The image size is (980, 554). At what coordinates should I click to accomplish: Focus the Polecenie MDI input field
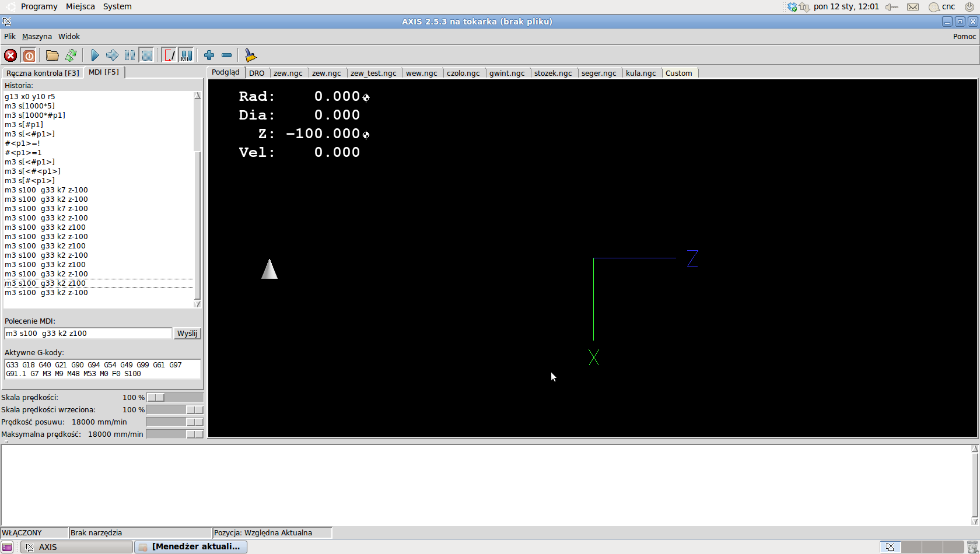click(x=88, y=334)
